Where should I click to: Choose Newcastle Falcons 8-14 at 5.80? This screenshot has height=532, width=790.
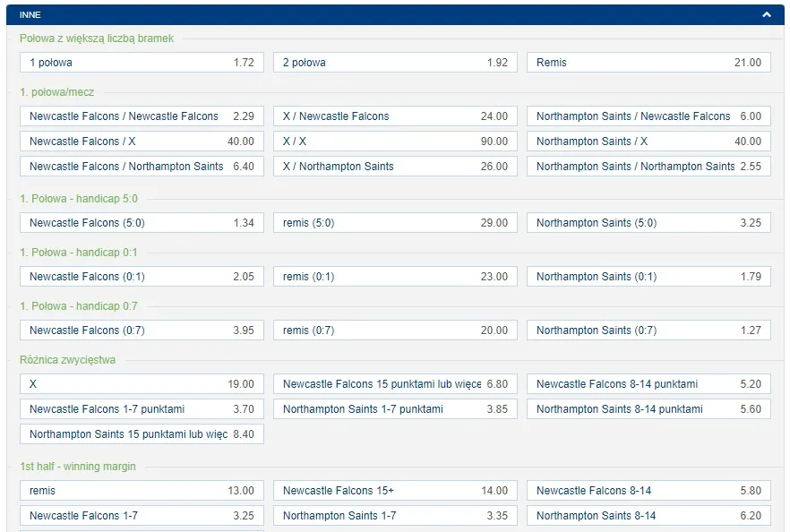(x=648, y=491)
